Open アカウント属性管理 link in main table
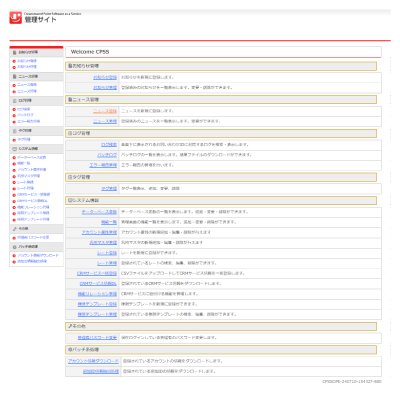This screenshot has width=400, height=400. pyautogui.click(x=99, y=232)
